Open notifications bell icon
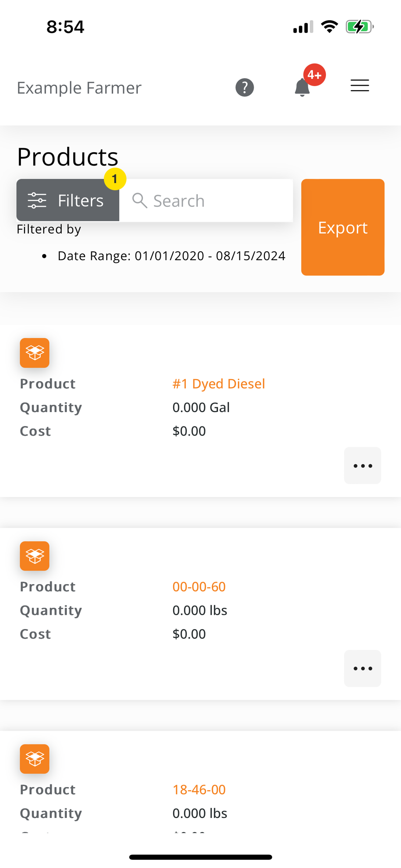 point(302,88)
